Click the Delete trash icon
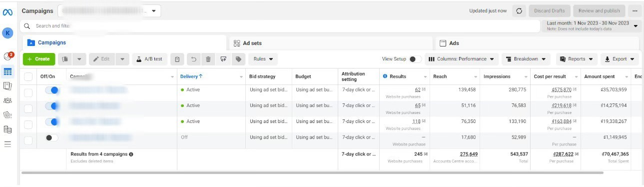The image size is (644, 187). tap(208, 59)
